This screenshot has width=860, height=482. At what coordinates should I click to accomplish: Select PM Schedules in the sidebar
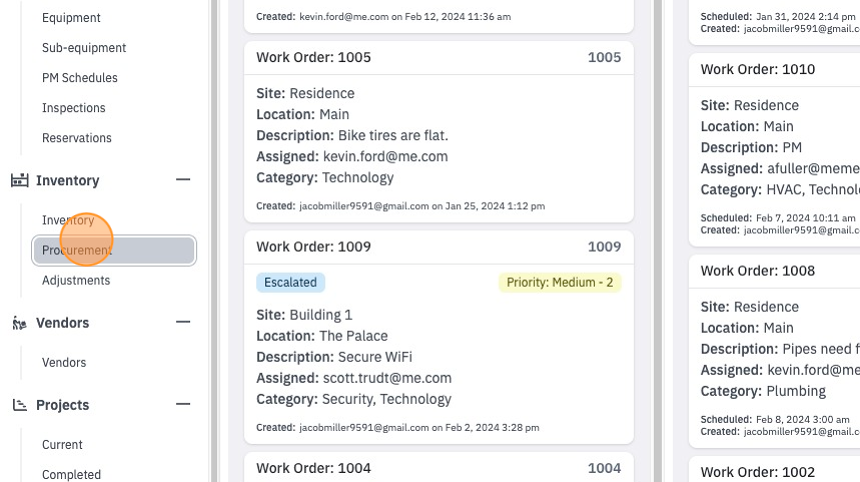click(80, 78)
